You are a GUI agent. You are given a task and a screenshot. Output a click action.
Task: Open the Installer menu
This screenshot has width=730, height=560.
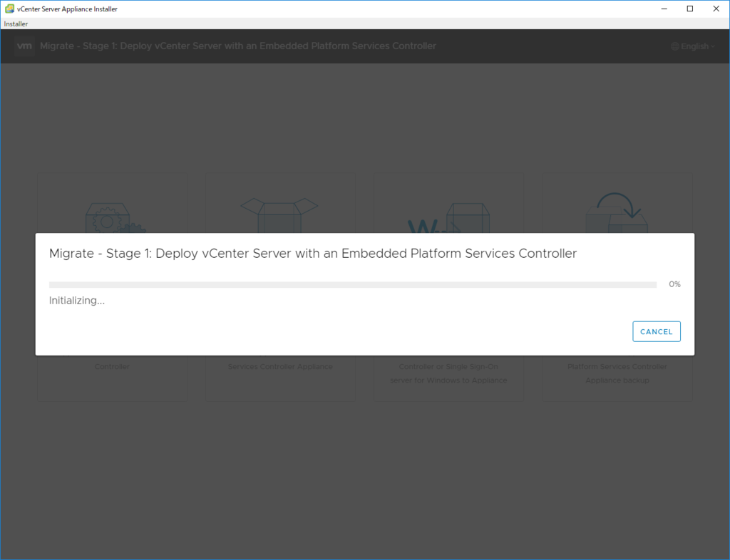click(x=16, y=24)
